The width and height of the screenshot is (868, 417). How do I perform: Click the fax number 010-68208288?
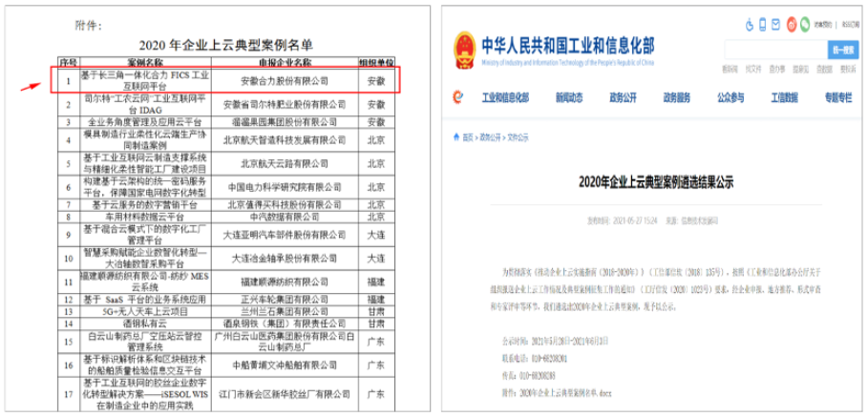pyautogui.click(x=538, y=376)
